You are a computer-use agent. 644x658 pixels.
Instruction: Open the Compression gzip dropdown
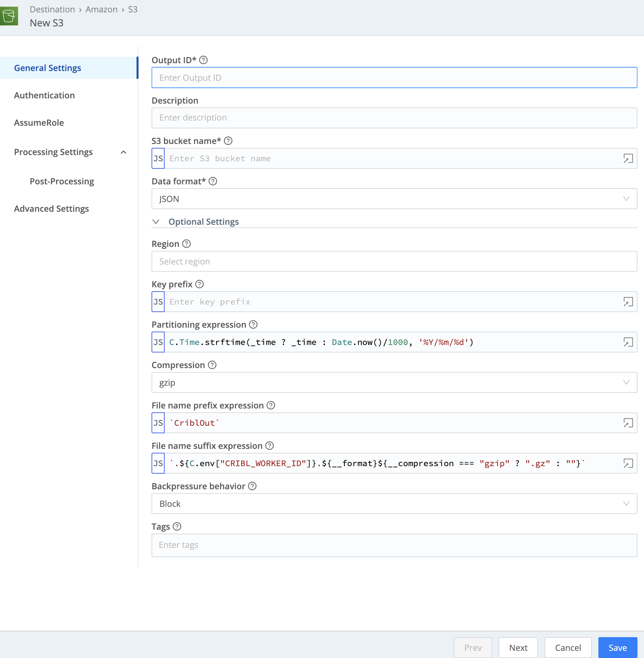(394, 382)
